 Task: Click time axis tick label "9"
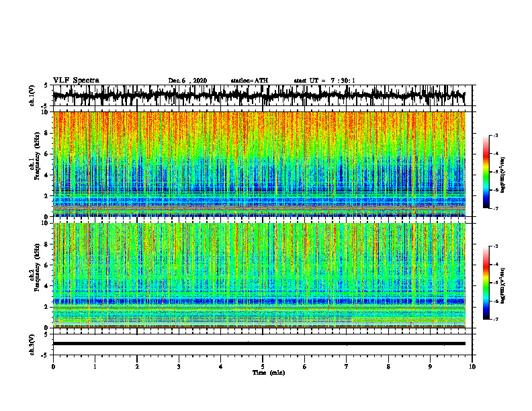[x=430, y=367]
